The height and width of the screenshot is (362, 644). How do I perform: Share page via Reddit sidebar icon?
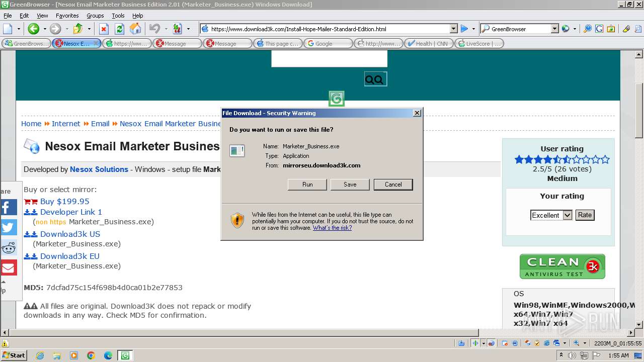pos(9,247)
